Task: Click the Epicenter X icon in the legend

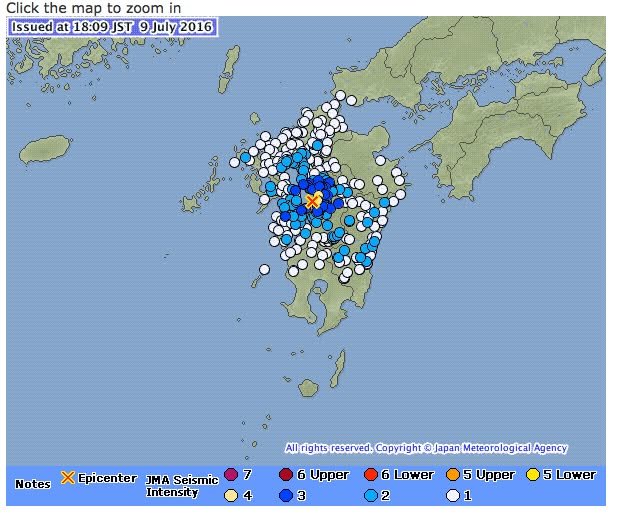Action: click(68, 478)
